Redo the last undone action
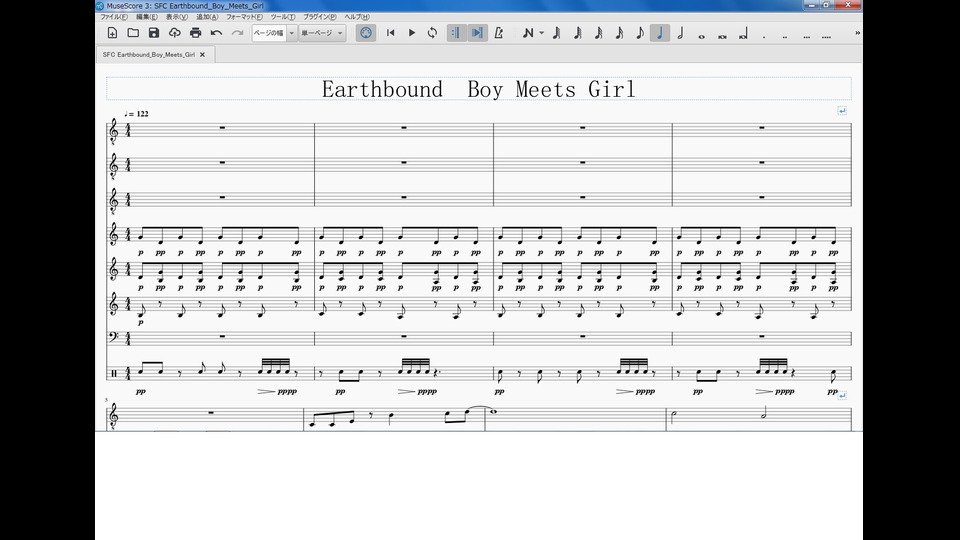The height and width of the screenshot is (540, 960). (237, 33)
